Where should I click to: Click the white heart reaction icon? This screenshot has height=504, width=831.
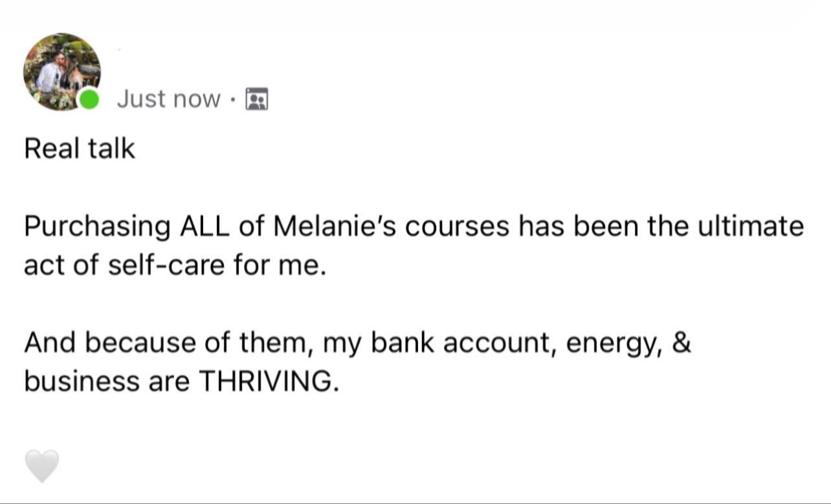[42, 466]
